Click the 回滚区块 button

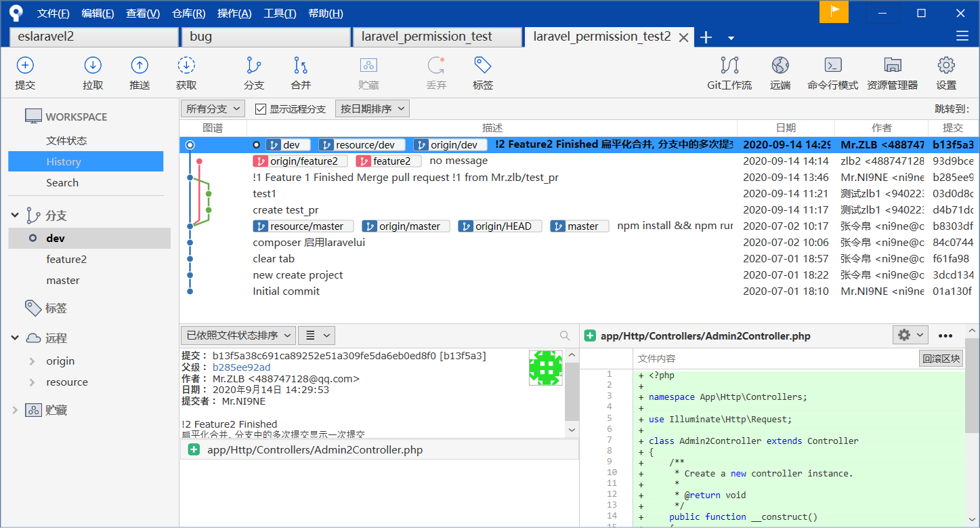941,359
